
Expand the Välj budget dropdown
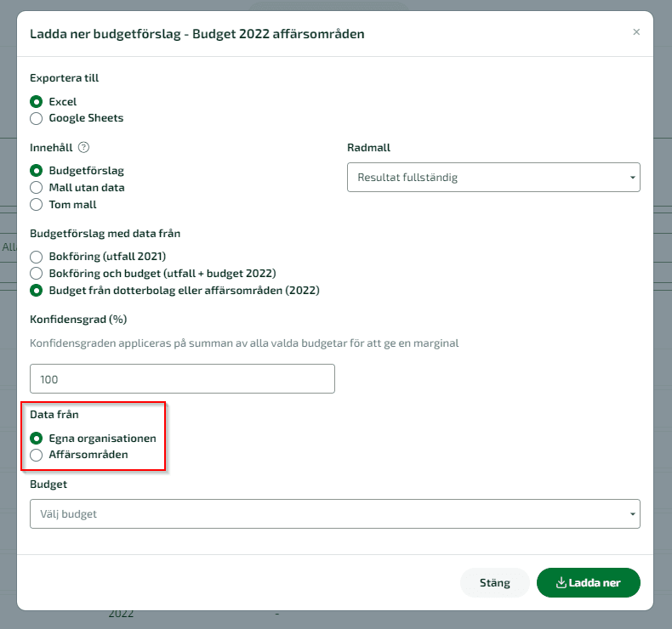pos(334,513)
